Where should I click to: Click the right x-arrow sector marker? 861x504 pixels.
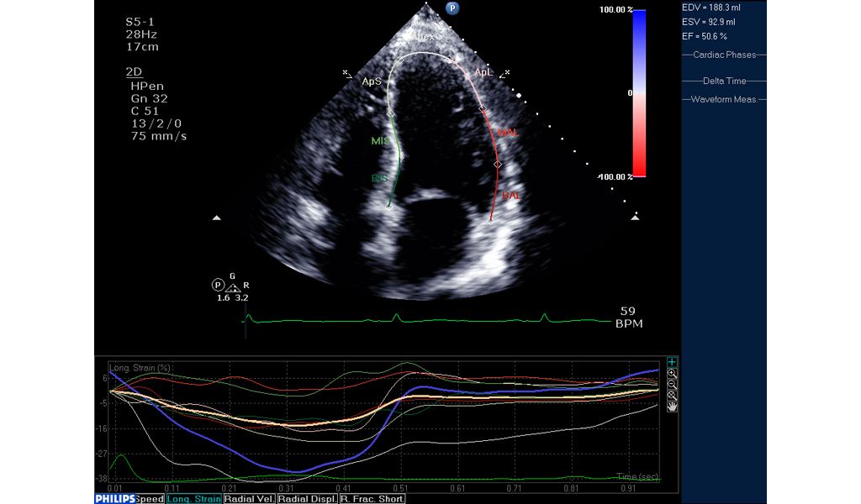point(504,74)
